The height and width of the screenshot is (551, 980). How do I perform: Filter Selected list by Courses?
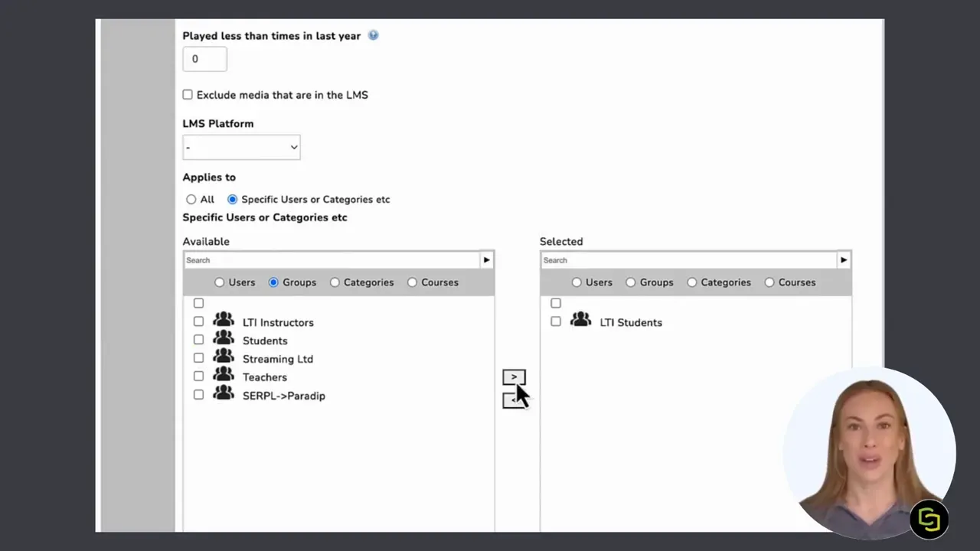pyautogui.click(x=769, y=282)
